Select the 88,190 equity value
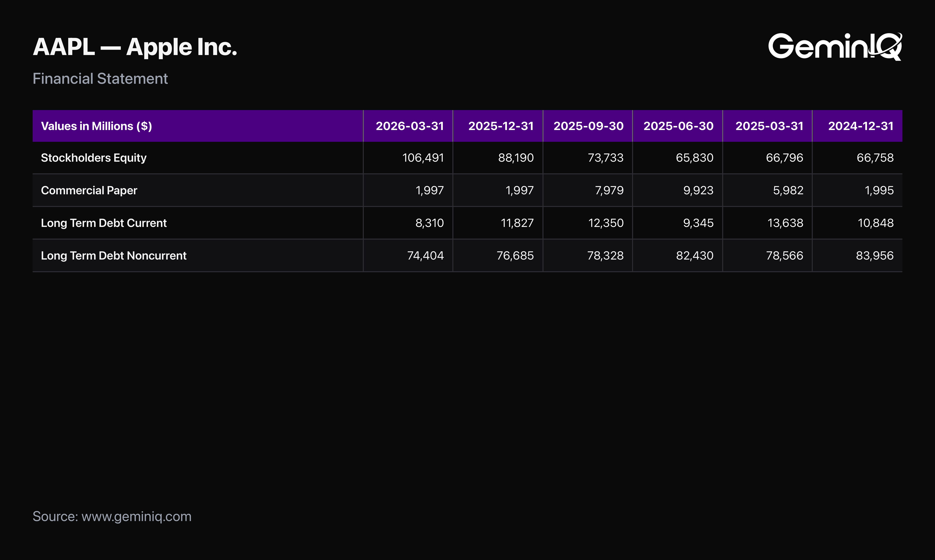Image resolution: width=935 pixels, height=560 pixels. pos(516,158)
